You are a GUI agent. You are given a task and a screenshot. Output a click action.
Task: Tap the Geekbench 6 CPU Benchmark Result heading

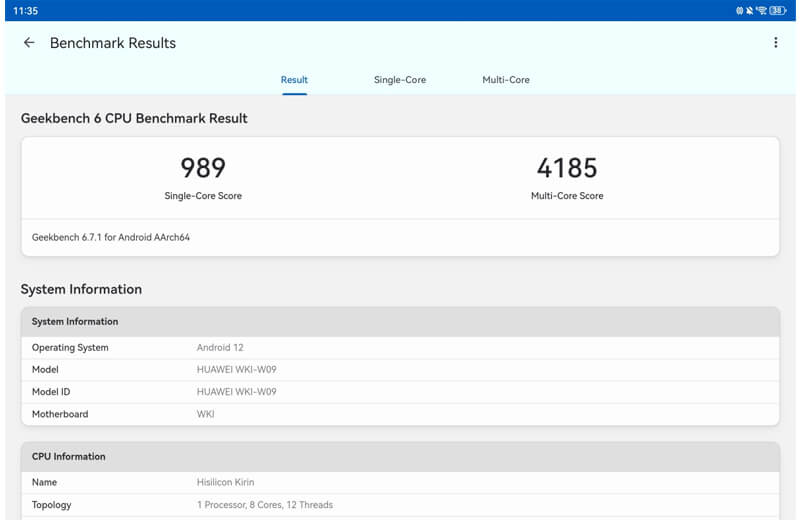(x=134, y=118)
